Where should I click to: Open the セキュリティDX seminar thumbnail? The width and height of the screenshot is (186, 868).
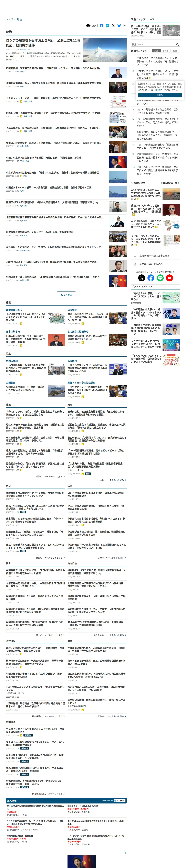171,345
